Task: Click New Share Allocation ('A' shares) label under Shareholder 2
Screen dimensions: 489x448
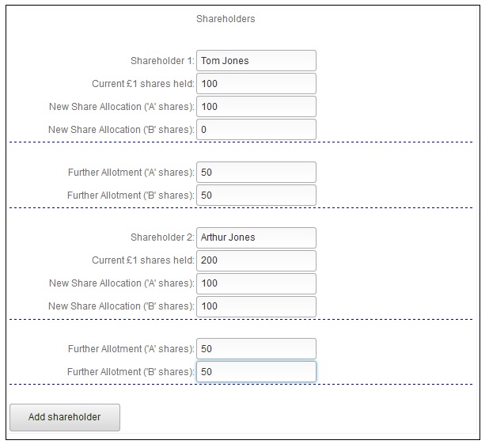Action: [121, 283]
